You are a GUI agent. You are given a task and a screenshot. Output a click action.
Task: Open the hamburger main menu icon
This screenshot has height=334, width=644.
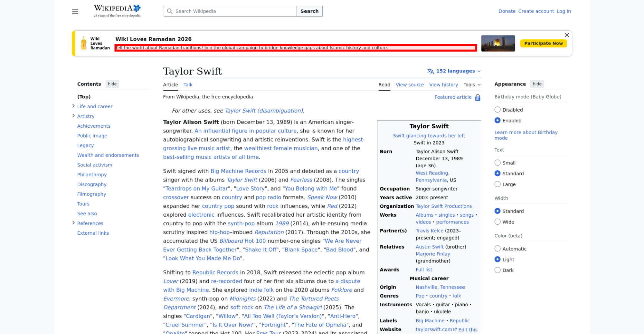(75, 11)
